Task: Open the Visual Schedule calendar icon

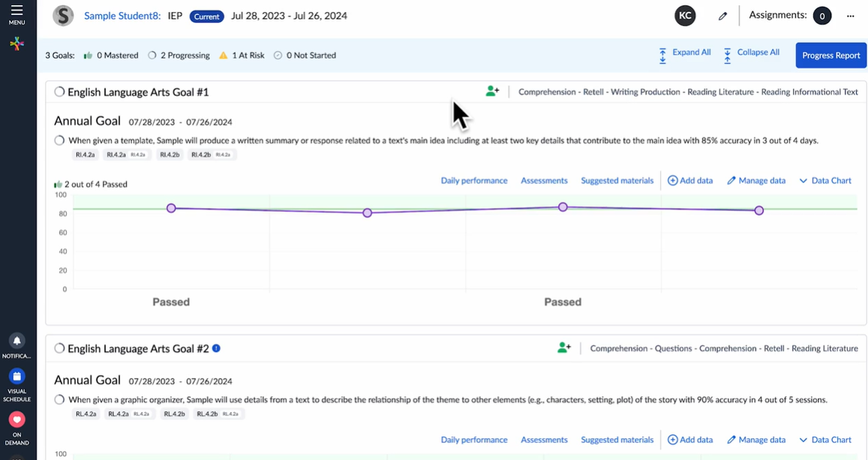Action: 17,377
